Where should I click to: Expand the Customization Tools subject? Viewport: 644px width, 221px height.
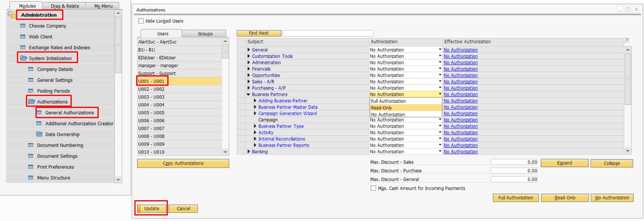[249, 56]
